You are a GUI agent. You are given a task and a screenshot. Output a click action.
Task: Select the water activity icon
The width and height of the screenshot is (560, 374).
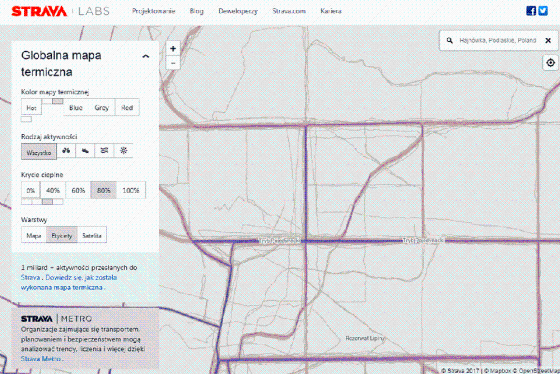tap(104, 151)
